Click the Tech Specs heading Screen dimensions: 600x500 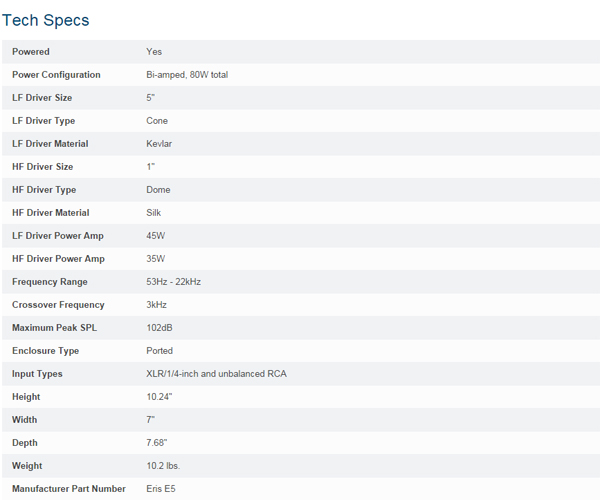(x=46, y=20)
